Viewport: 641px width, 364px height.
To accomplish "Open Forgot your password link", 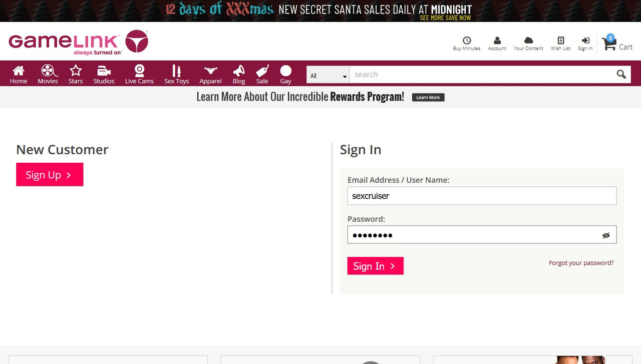I will [x=581, y=263].
